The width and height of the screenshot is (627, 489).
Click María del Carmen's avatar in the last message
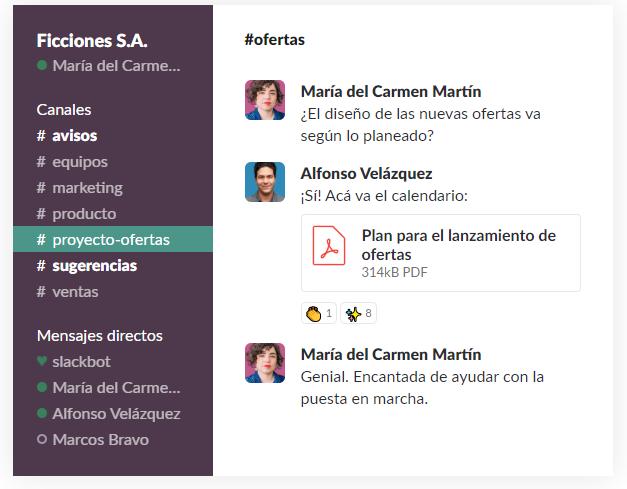coord(265,363)
